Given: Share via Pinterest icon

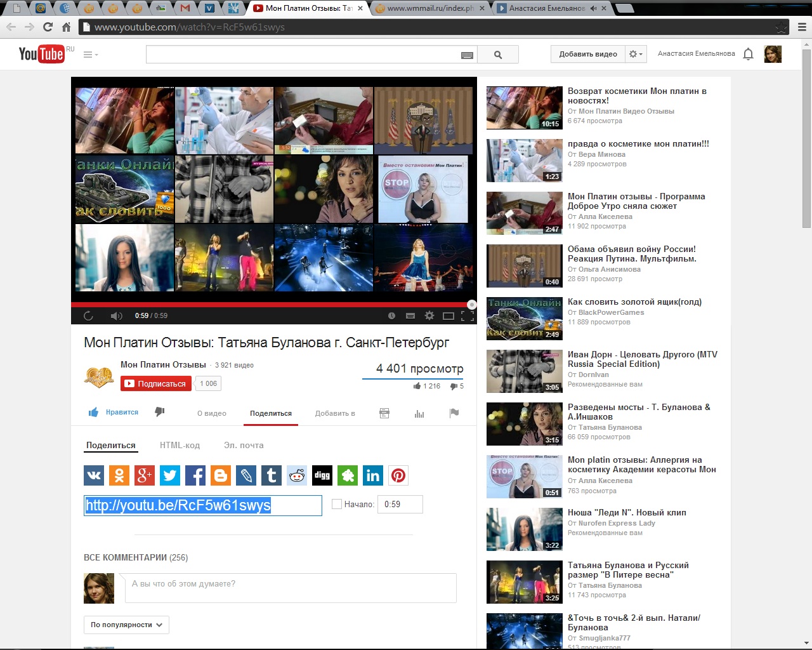Looking at the screenshot, I should pyautogui.click(x=398, y=475).
